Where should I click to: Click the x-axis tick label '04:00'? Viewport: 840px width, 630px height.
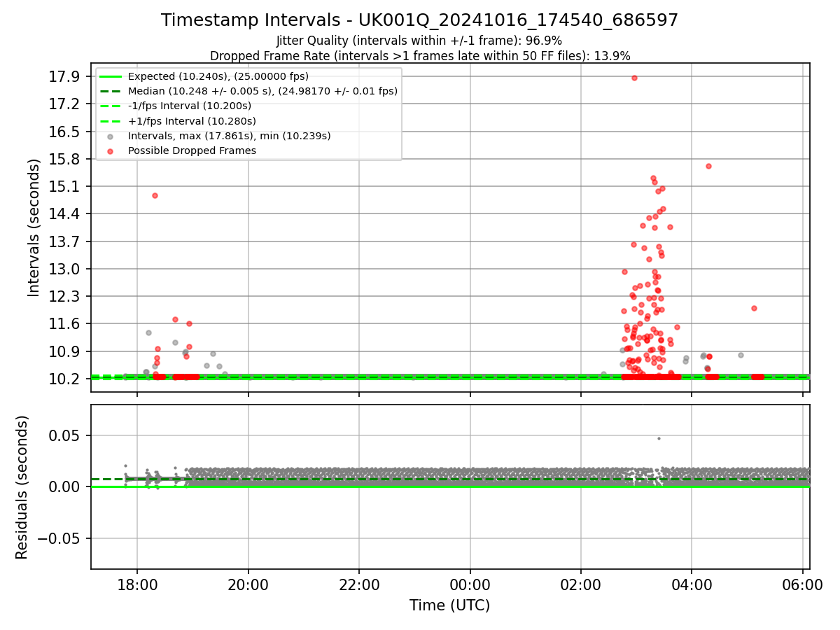coord(692,584)
